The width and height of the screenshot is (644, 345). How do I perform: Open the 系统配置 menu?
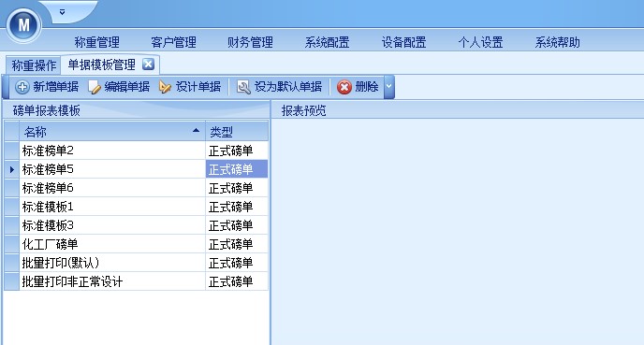pyautogui.click(x=327, y=42)
